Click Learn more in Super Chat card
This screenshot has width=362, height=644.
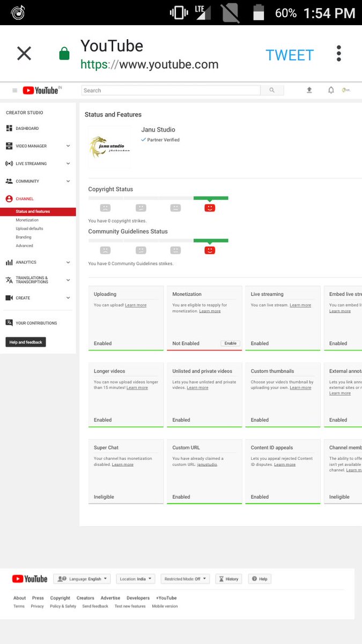123,465
